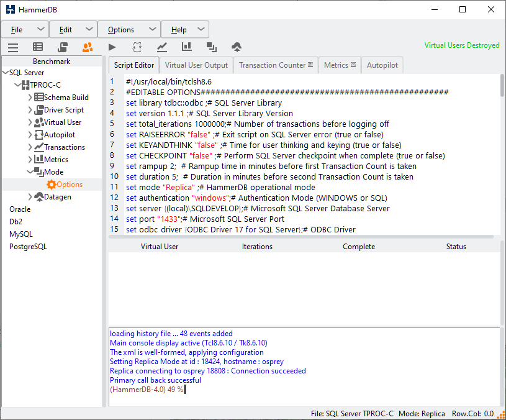The image size is (506, 420).
Task: Click the Metrics bar-chart toolbar icon
Action: [186, 47]
